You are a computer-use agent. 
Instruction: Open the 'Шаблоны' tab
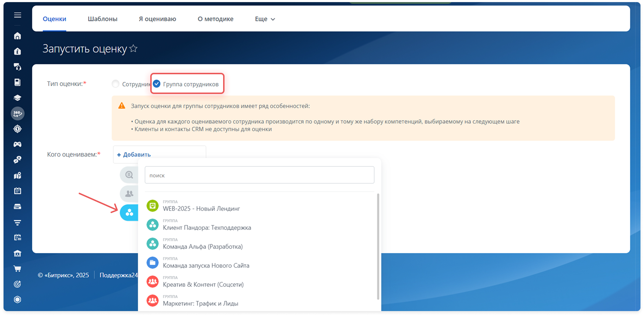[x=102, y=19]
